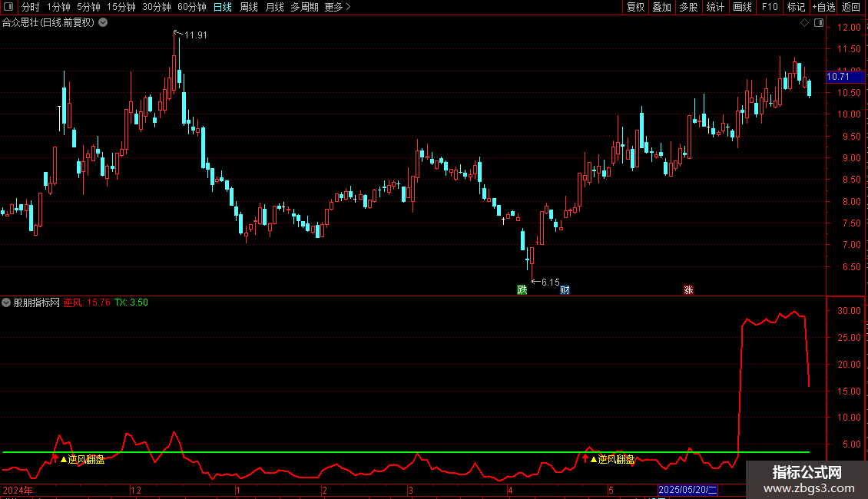Activate the 画线 drawing tool

coord(742,7)
